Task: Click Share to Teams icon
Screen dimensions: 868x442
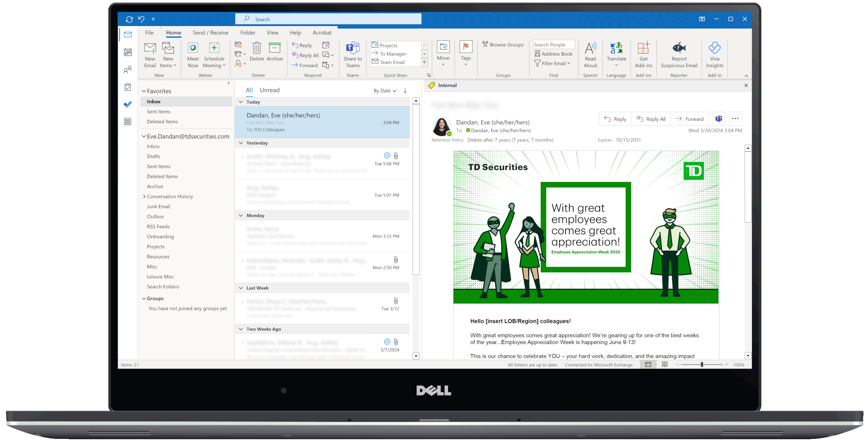Action: coord(352,48)
